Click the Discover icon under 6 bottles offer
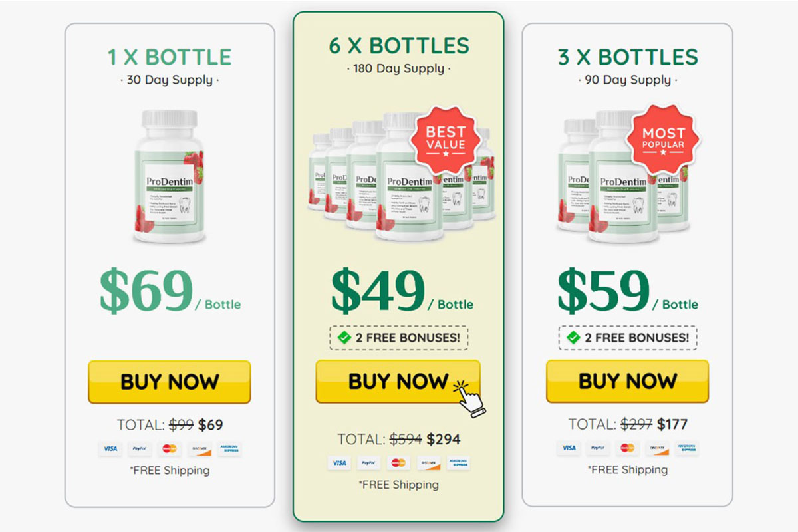798x532 pixels. pos(428,463)
